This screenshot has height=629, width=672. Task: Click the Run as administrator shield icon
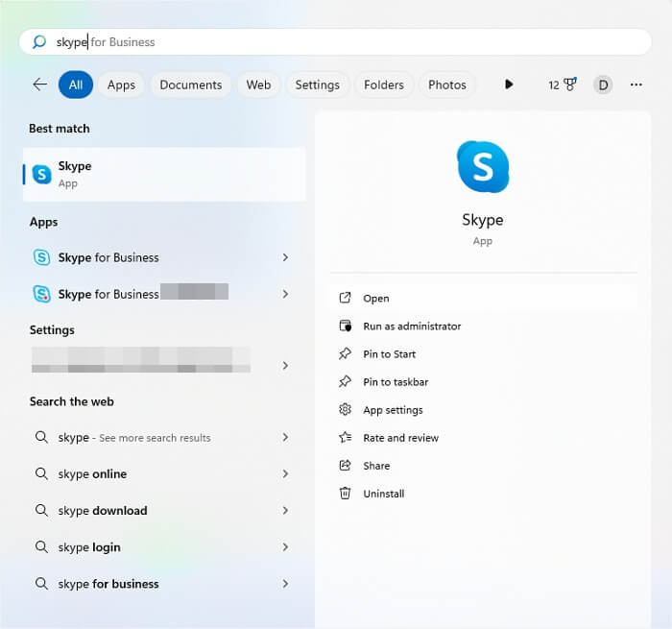click(345, 326)
